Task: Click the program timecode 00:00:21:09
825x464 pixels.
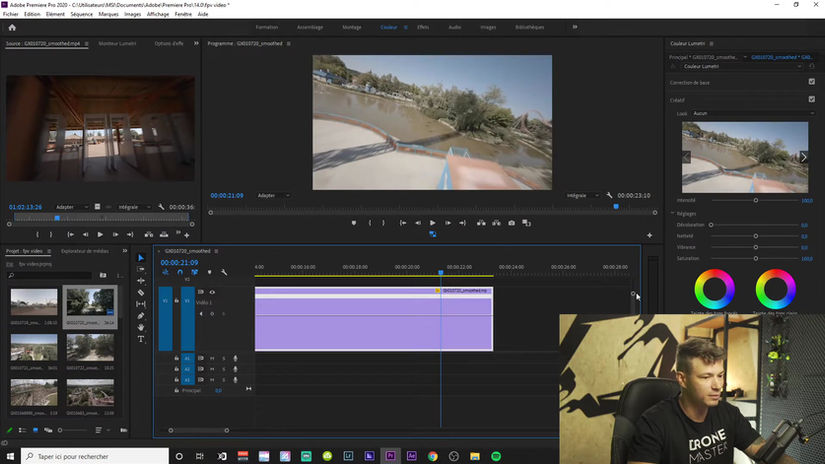Action: 227,195
